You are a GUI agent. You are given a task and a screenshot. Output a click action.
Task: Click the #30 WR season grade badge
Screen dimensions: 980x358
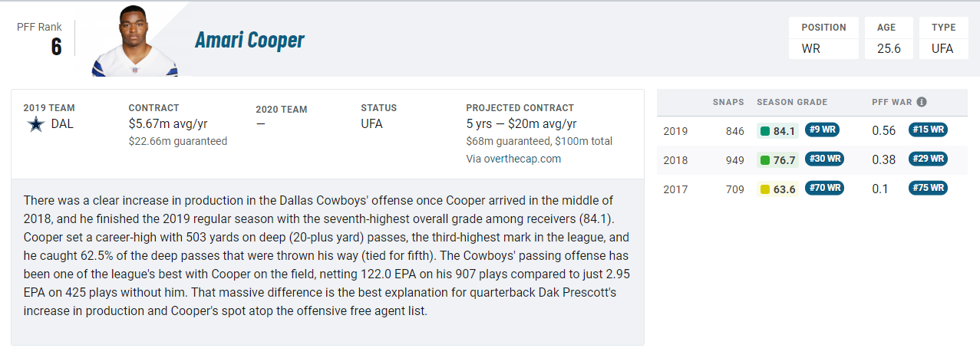point(825,159)
